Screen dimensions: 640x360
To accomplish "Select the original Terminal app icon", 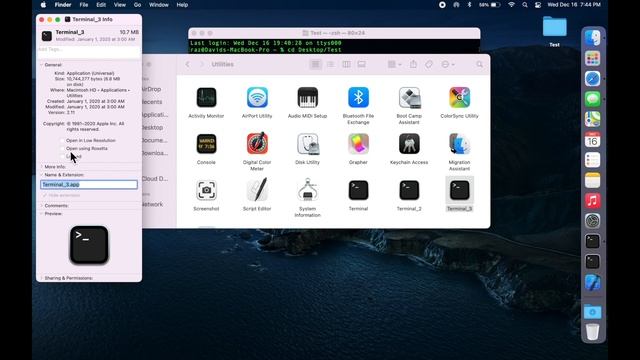I will (358, 190).
